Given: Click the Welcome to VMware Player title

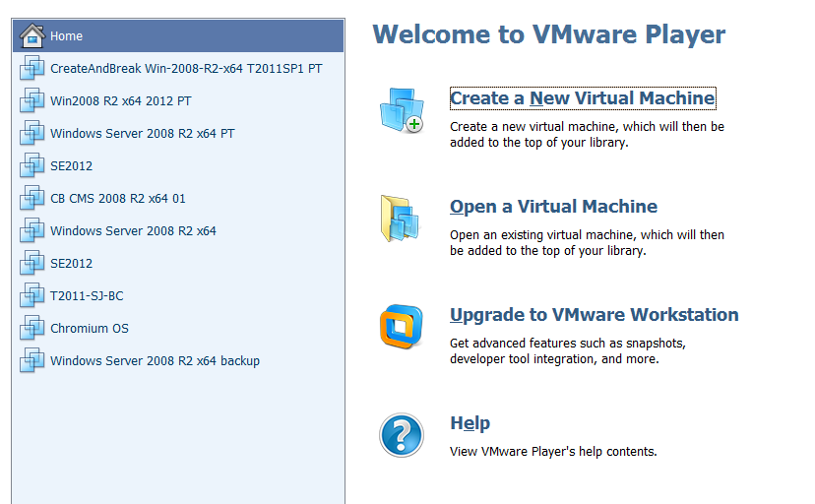Looking at the screenshot, I should pos(548,34).
